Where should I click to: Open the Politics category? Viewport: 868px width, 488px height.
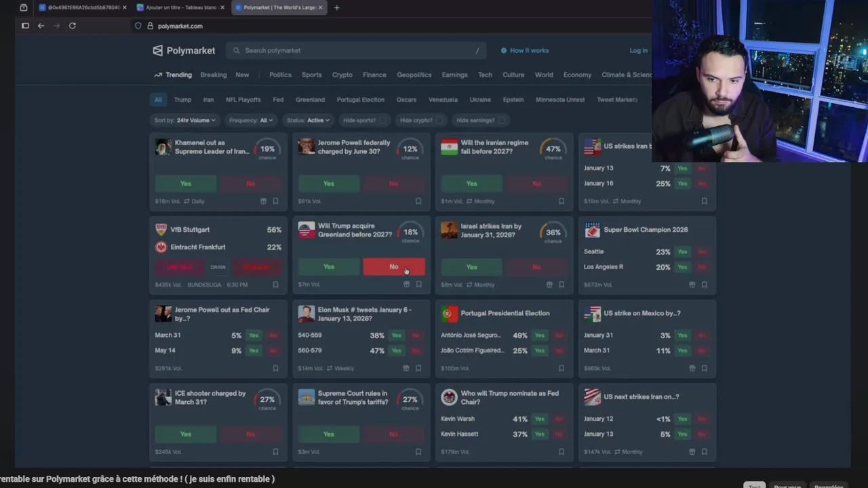tap(280, 75)
